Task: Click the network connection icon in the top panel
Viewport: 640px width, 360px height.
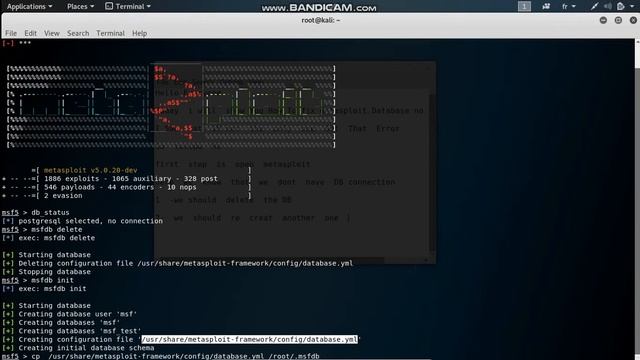Action: click(x=594, y=7)
